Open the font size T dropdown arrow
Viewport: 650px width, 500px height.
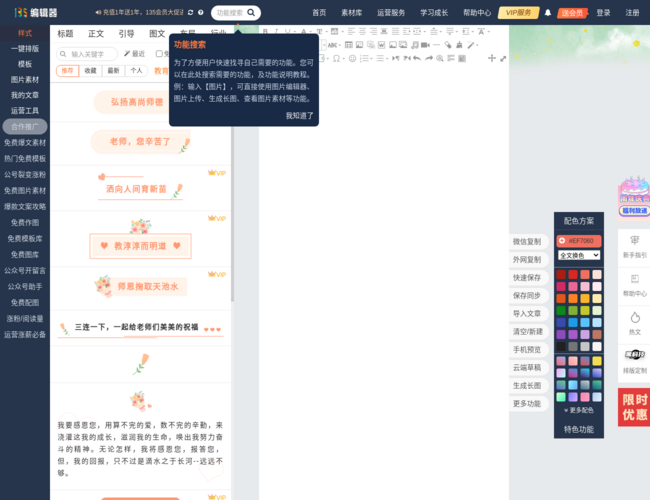(326, 32)
